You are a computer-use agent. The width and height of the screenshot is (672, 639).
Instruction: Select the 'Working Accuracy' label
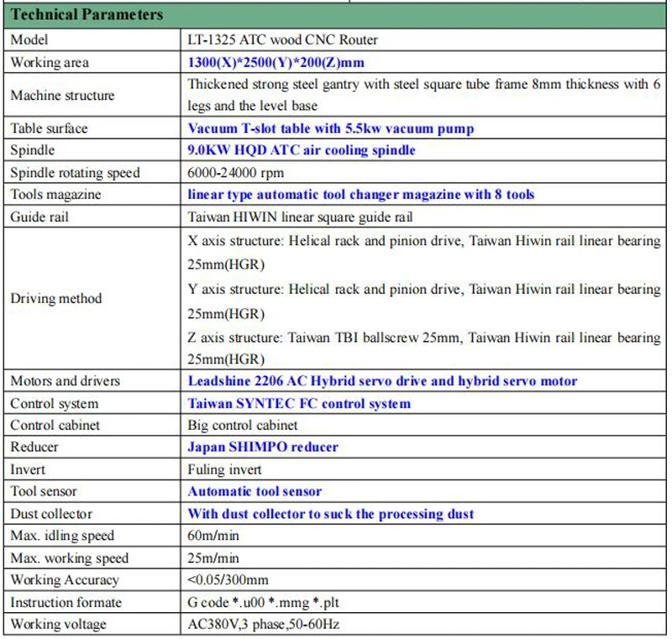[x=65, y=580]
